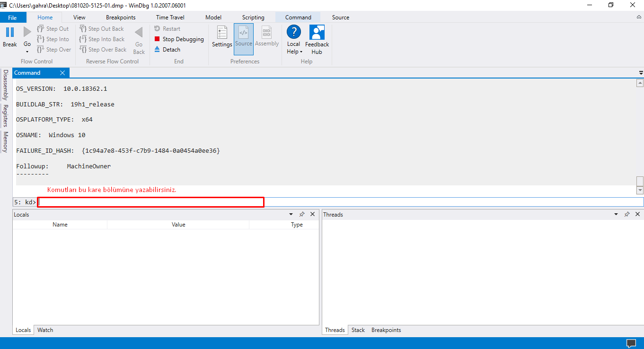Select the Threads bottom tab

pyautogui.click(x=335, y=330)
